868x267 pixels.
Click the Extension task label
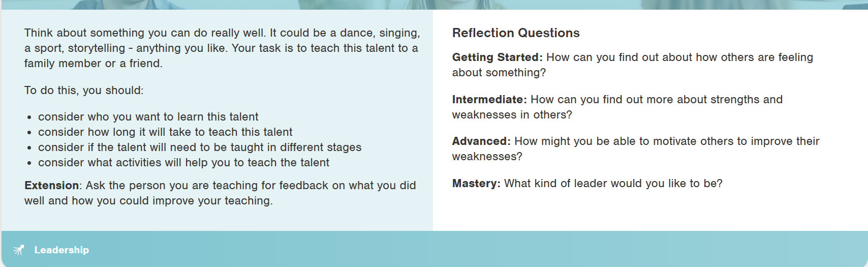(53, 186)
